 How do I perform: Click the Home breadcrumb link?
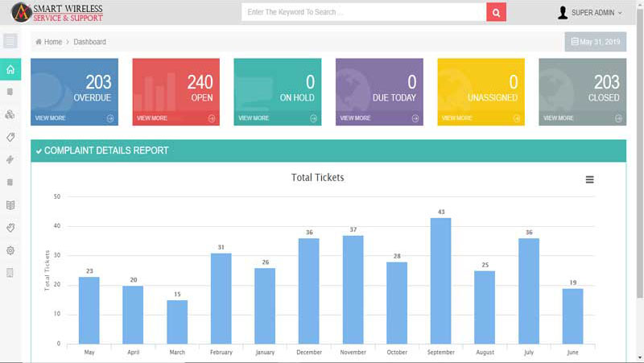point(49,42)
